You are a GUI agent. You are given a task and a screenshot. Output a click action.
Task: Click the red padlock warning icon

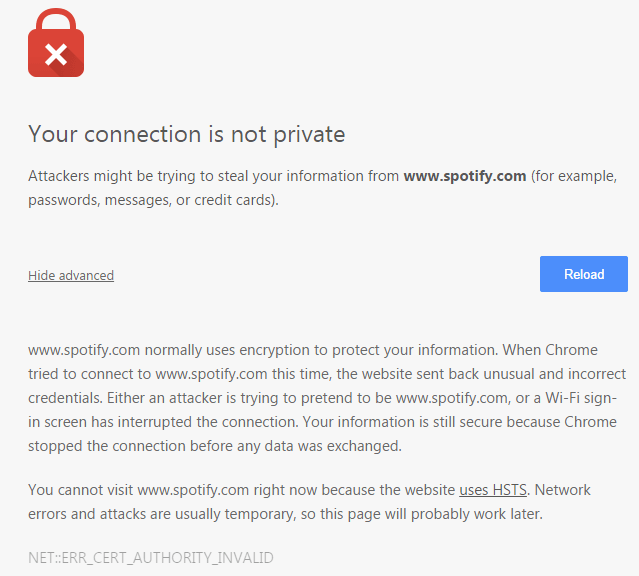[56, 42]
